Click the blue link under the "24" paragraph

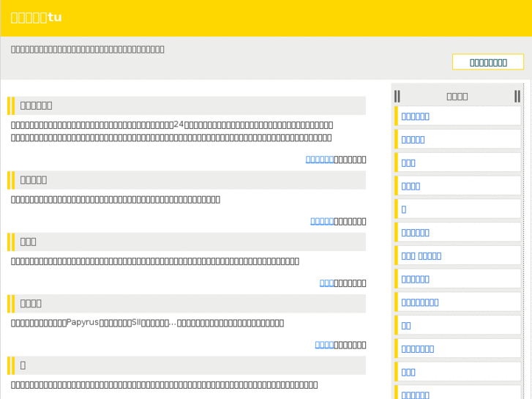[320, 160]
